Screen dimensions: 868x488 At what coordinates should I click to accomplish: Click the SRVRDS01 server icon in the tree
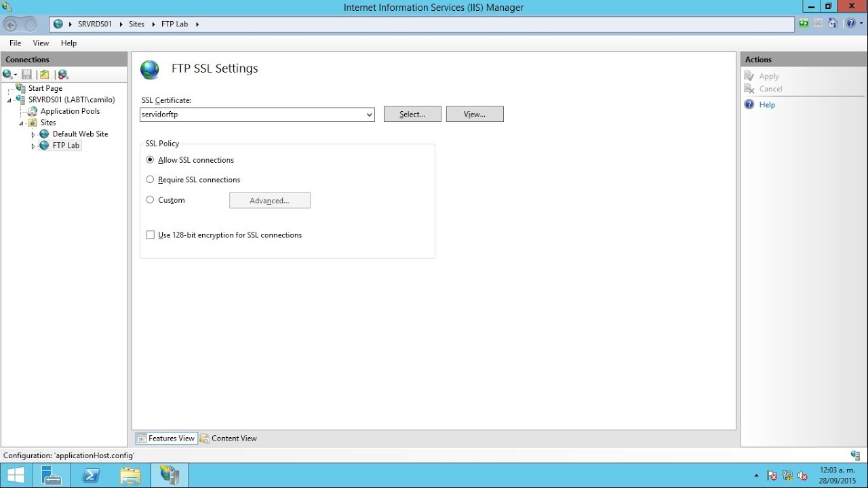click(x=21, y=100)
